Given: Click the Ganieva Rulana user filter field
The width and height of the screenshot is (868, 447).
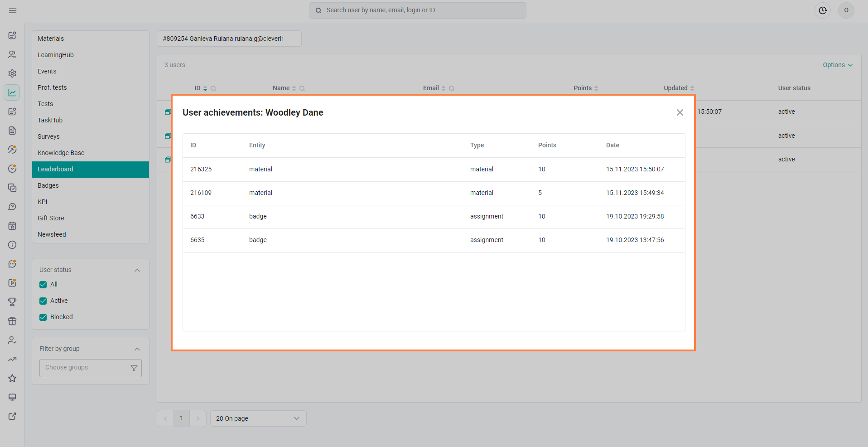Looking at the screenshot, I should point(229,39).
